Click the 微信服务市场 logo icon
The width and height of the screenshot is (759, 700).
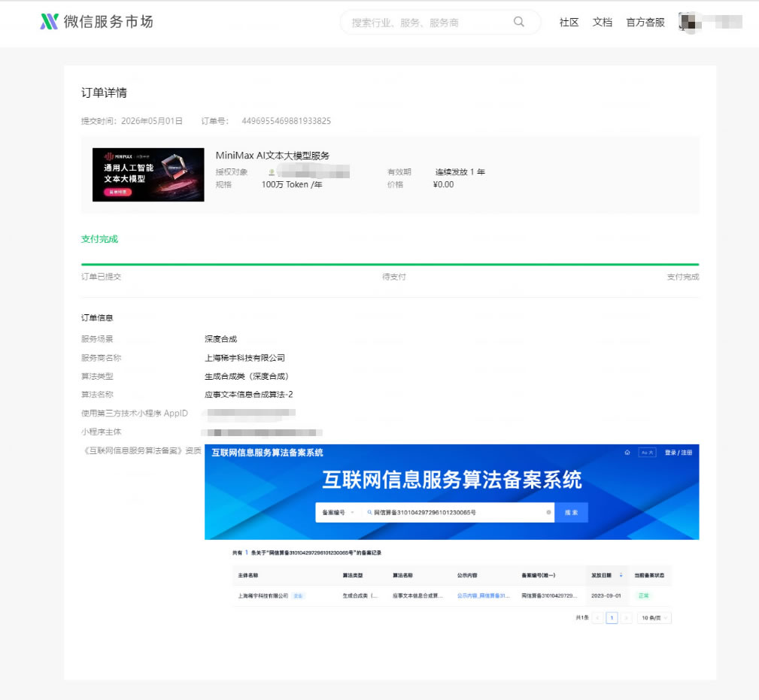pos(49,22)
